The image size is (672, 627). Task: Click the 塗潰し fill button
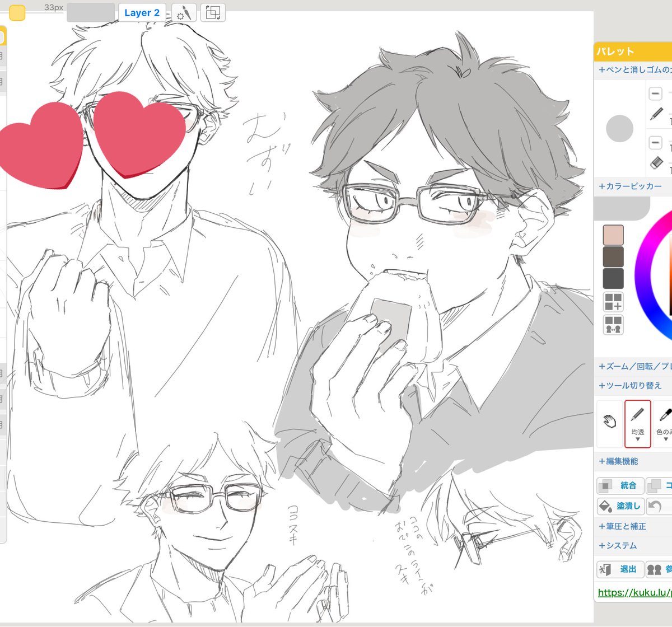click(620, 506)
